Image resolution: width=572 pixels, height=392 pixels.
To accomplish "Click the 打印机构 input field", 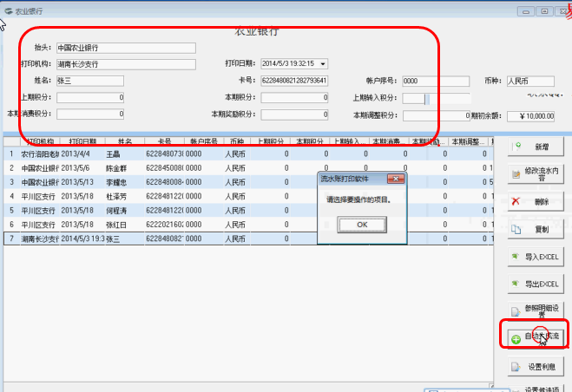I will pyautogui.click(x=126, y=64).
